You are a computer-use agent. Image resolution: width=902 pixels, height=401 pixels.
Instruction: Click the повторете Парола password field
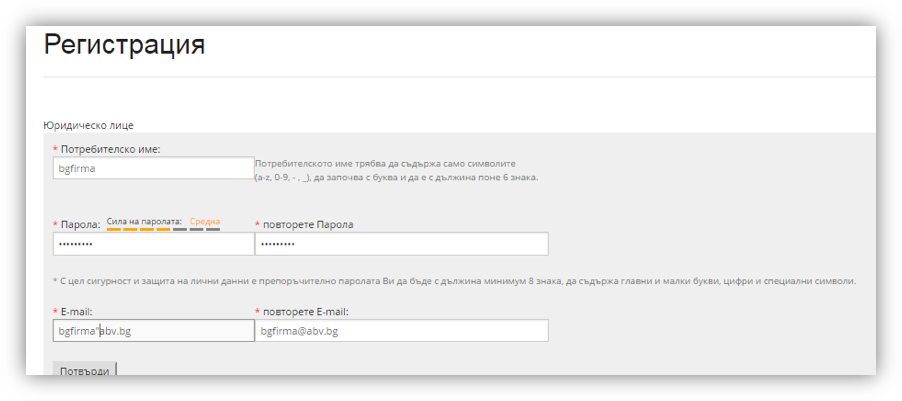[x=402, y=244]
